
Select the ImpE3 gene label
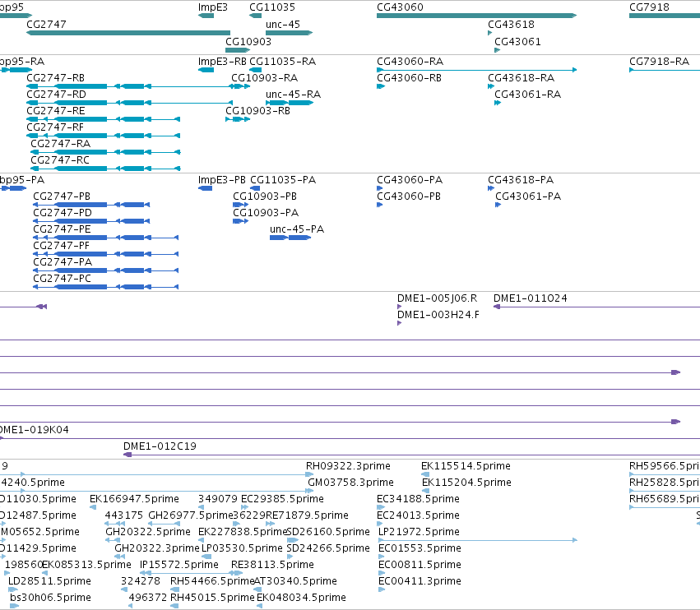(213, 7)
